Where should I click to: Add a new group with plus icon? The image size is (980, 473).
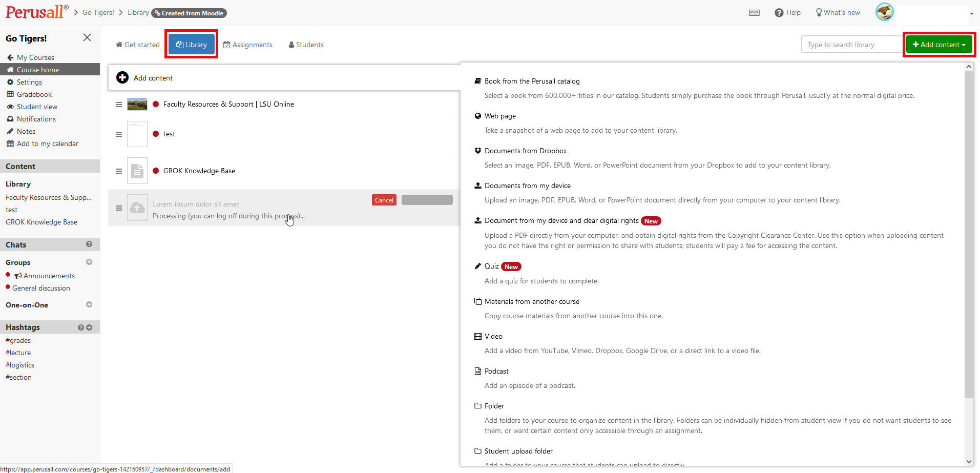[89, 262]
